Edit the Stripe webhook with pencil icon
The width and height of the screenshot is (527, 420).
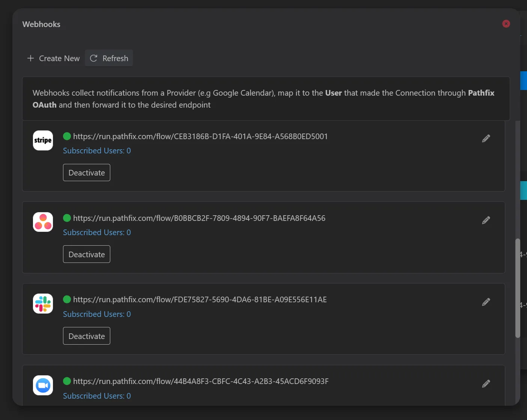(486, 138)
